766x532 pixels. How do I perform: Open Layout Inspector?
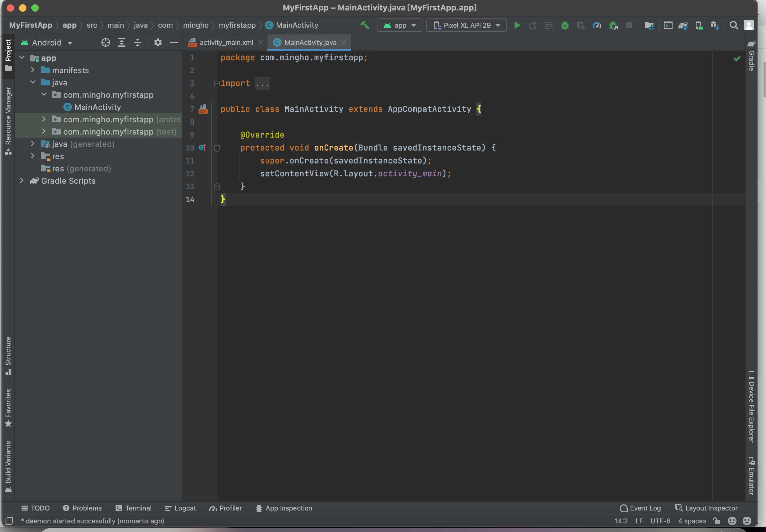coord(706,508)
